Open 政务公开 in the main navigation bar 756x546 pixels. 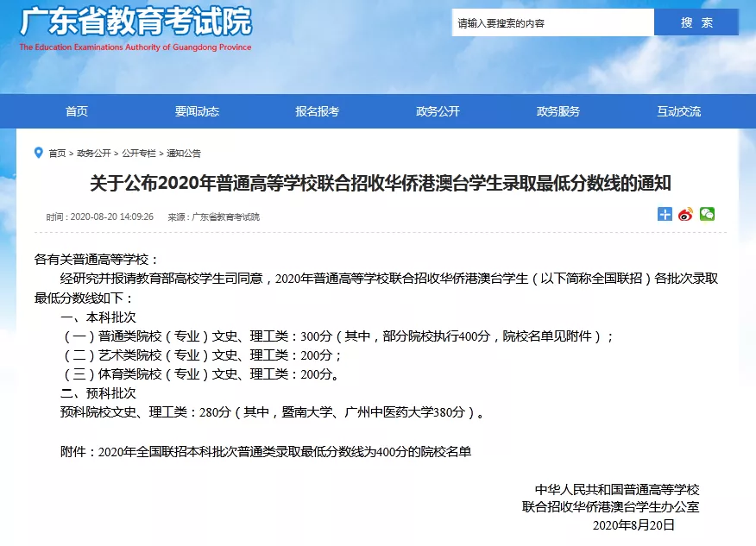click(438, 111)
